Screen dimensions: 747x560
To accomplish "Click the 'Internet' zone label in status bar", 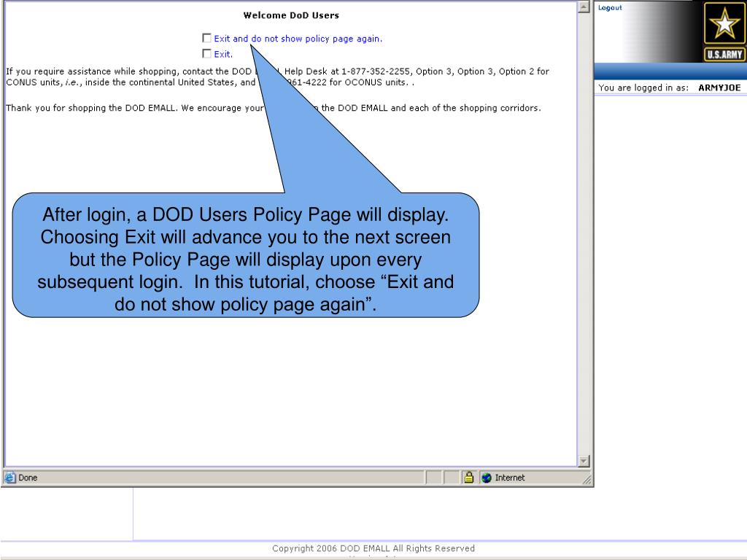I will pos(510,478).
